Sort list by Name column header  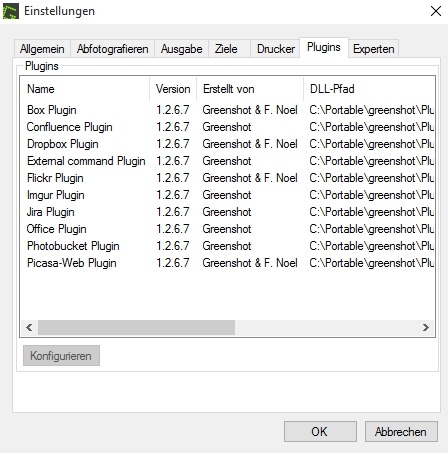pos(85,89)
